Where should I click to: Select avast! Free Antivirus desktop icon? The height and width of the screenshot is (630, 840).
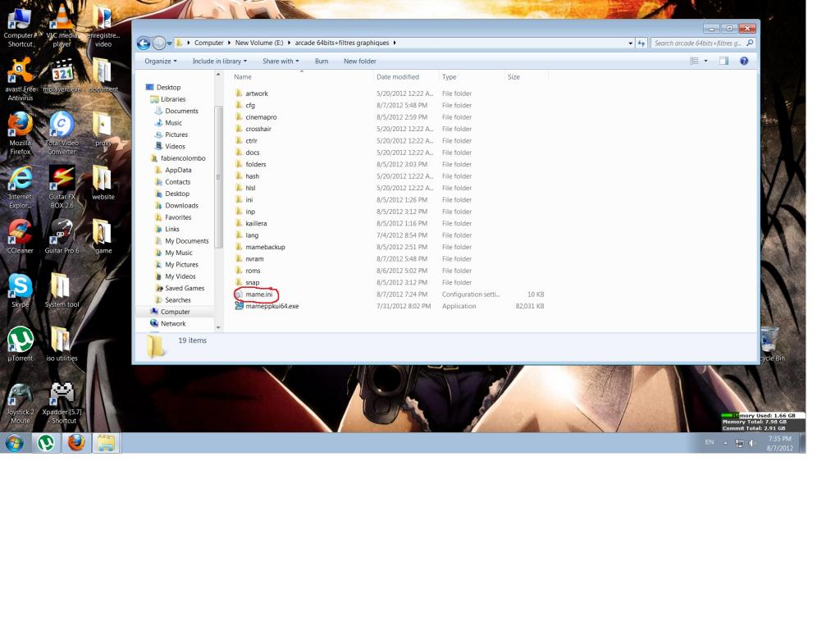[20, 79]
